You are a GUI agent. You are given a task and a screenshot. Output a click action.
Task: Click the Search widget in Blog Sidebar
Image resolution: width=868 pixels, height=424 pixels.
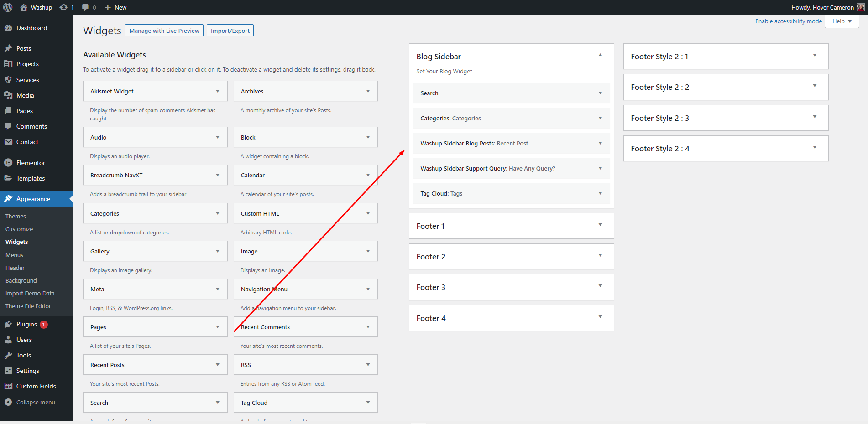(511, 93)
